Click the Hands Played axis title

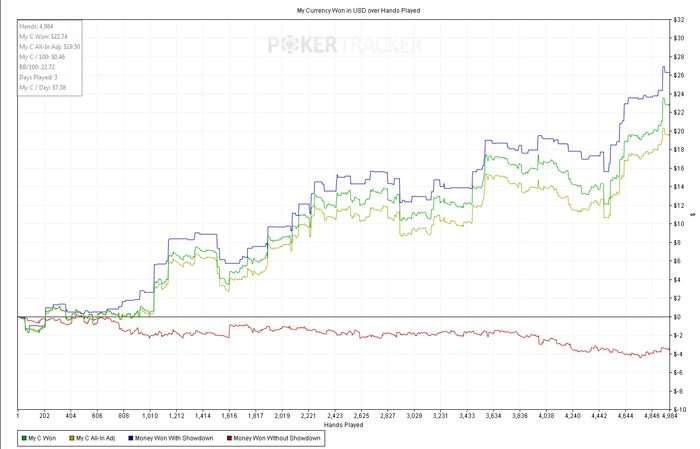click(x=344, y=425)
